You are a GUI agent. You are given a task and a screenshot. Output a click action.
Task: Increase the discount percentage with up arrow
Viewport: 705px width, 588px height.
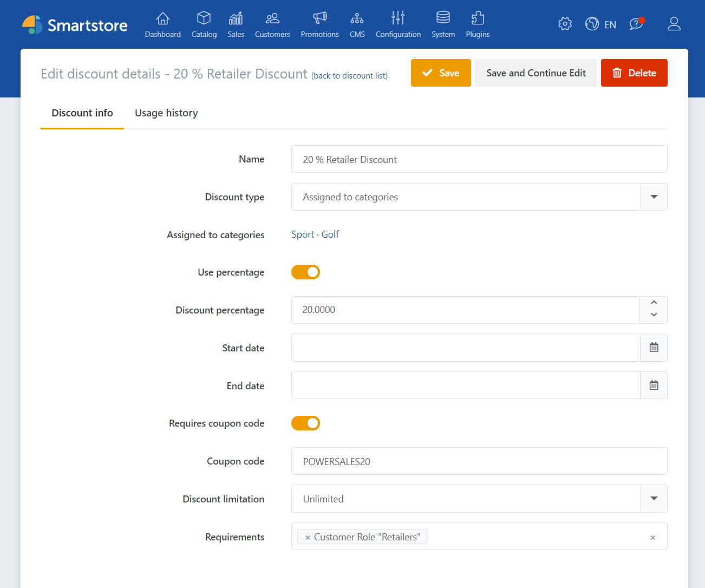click(x=654, y=303)
